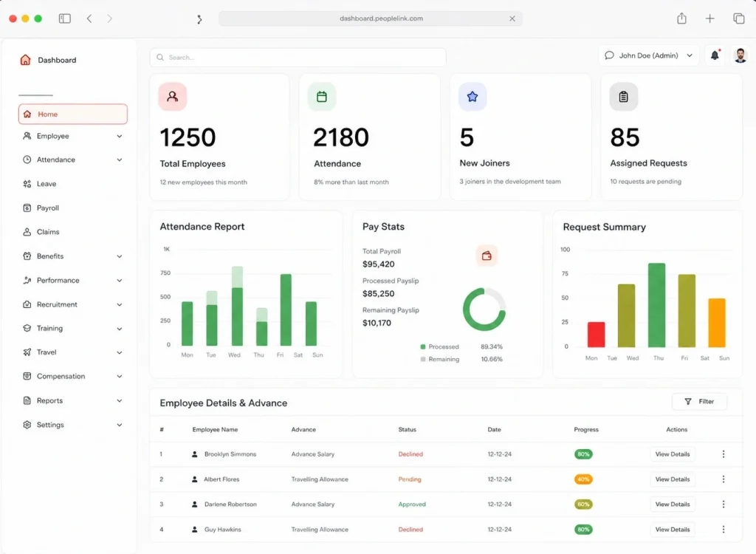Image resolution: width=756 pixels, height=554 pixels.
Task: Open a new tab with plus icon
Action: [x=709, y=18]
